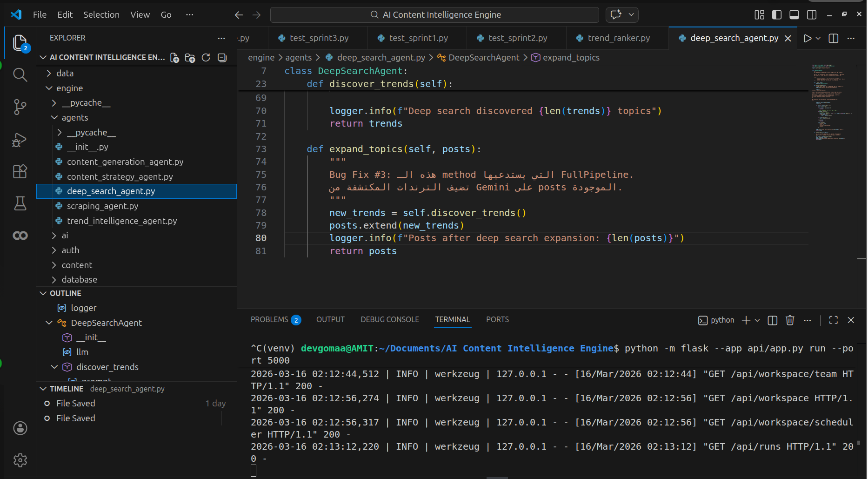The width and height of the screenshot is (868, 479).
Task: Open the trend_ranker.py editor tab
Action: (x=618, y=38)
